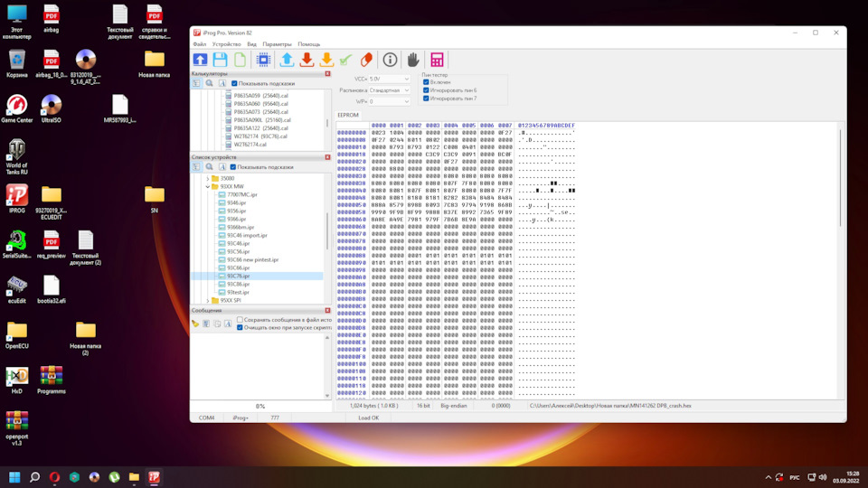
Task: Click the Big-endian status bar entry
Action: pyautogui.click(x=453, y=406)
